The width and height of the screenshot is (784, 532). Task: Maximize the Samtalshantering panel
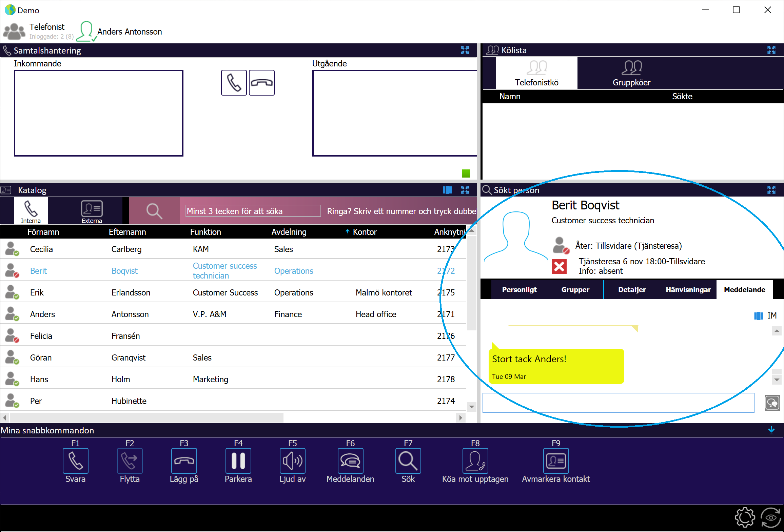[465, 50]
